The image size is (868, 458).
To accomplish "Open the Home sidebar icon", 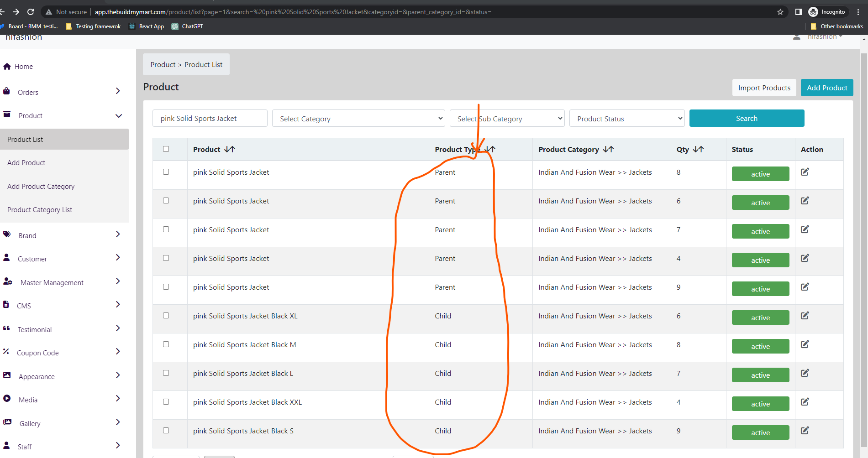I will click(7, 67).
